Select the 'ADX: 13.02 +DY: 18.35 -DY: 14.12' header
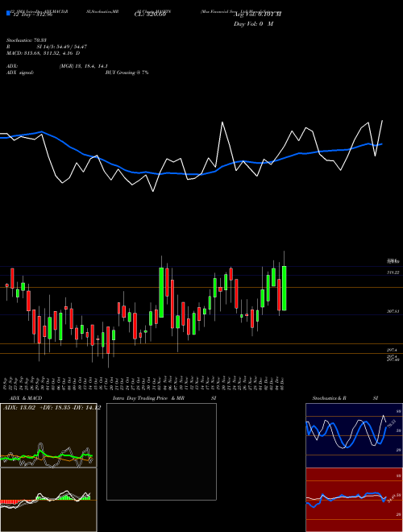Viewport: 403px width, 532px height. 52,408
